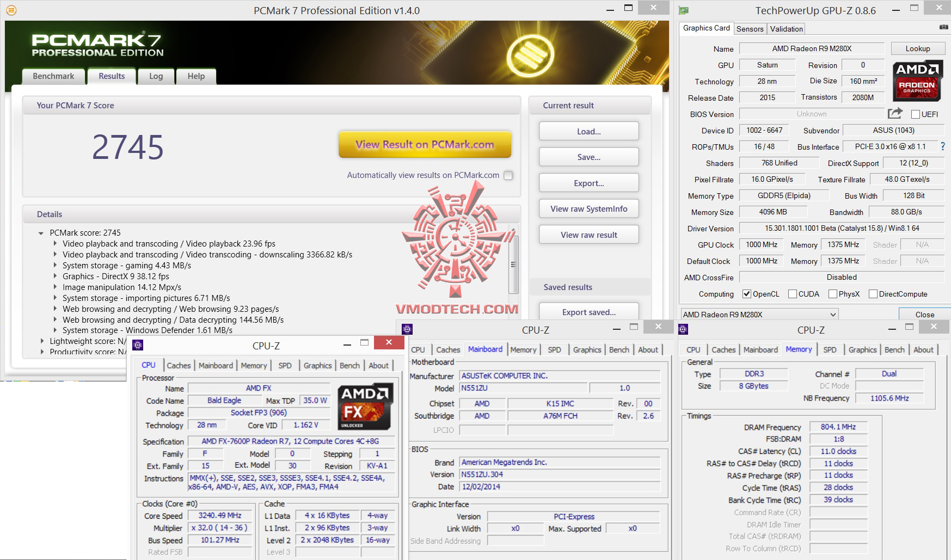Screen dimensions: 951x560
Task: Take a GPU-Z screenshot with the camera icon
Action: coord(944,27)
